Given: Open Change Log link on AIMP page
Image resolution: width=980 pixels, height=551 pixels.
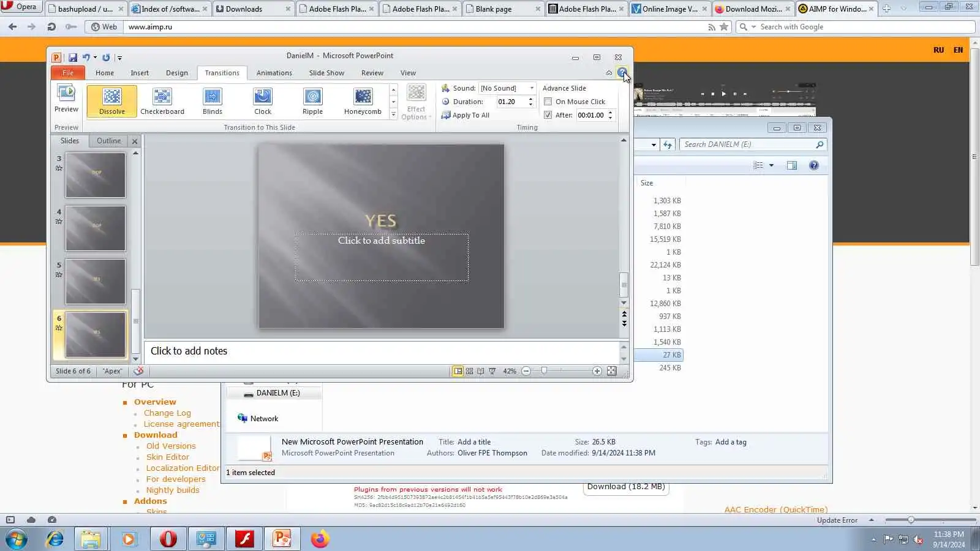Looking at the screenshot, I should (167, 413).
